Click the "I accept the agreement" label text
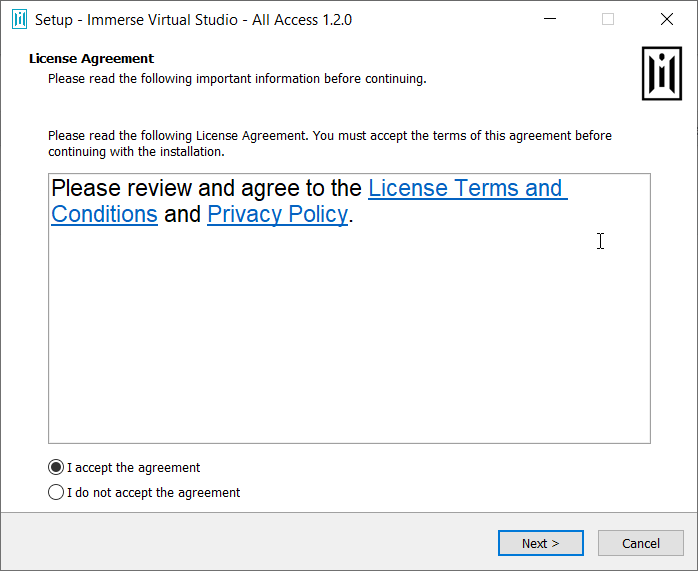698x571 pixels. click(x=134, y=468)
